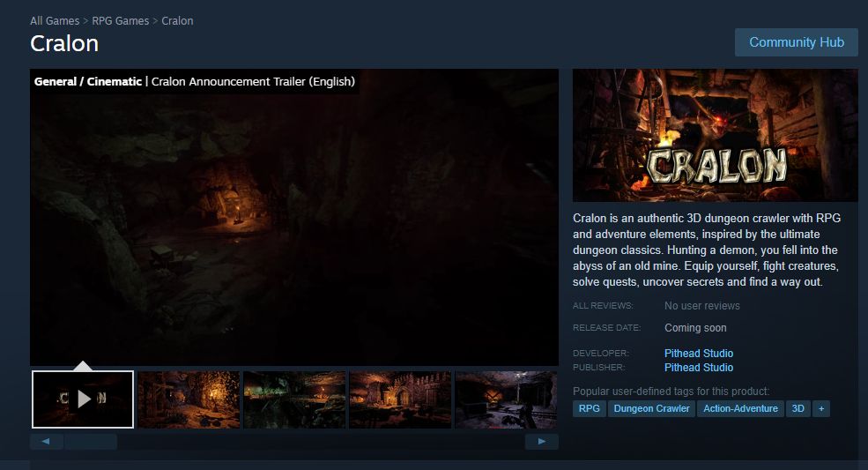Select the Action-Adventure tag
This screenshot has height=470, width=868.
pyautogui.click(x=740, y=408)
